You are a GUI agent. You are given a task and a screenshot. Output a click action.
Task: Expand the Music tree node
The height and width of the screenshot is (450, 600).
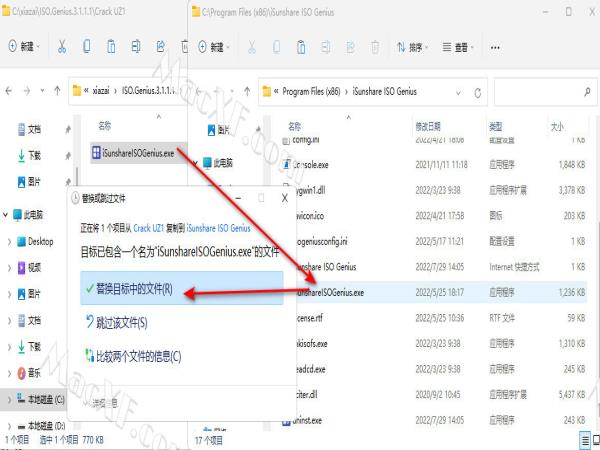click(10, 373)
